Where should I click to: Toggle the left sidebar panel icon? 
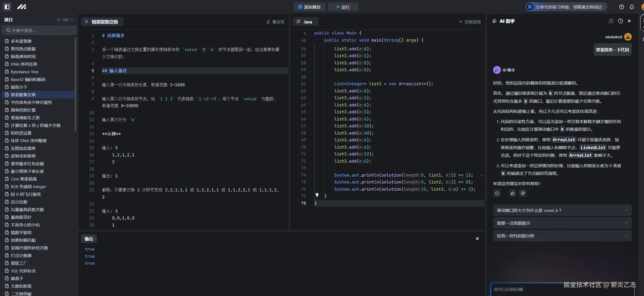pos(7,7)
